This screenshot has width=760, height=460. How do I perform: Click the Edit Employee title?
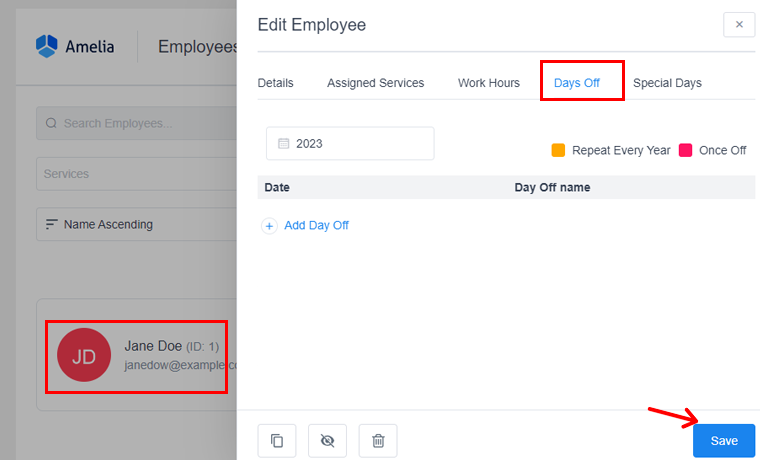click(312, 25)
